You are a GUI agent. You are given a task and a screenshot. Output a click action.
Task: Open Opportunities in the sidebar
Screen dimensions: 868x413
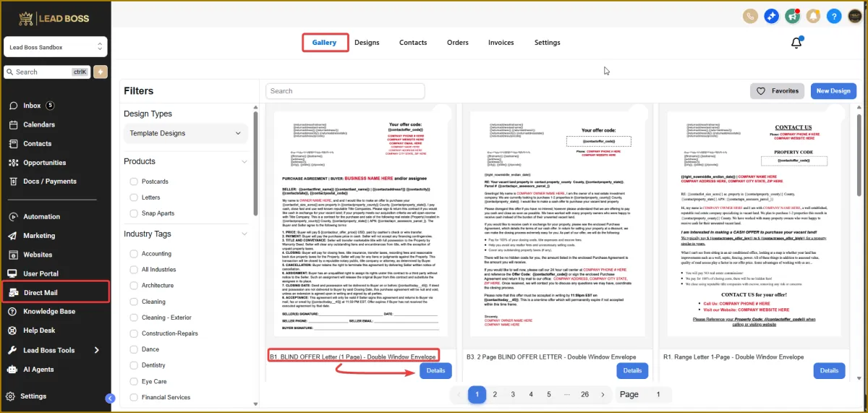(44, 163)
